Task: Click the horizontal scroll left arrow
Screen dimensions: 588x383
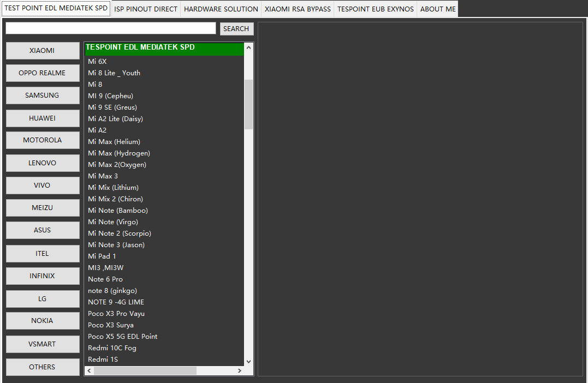Action: [x=90, y=371]
